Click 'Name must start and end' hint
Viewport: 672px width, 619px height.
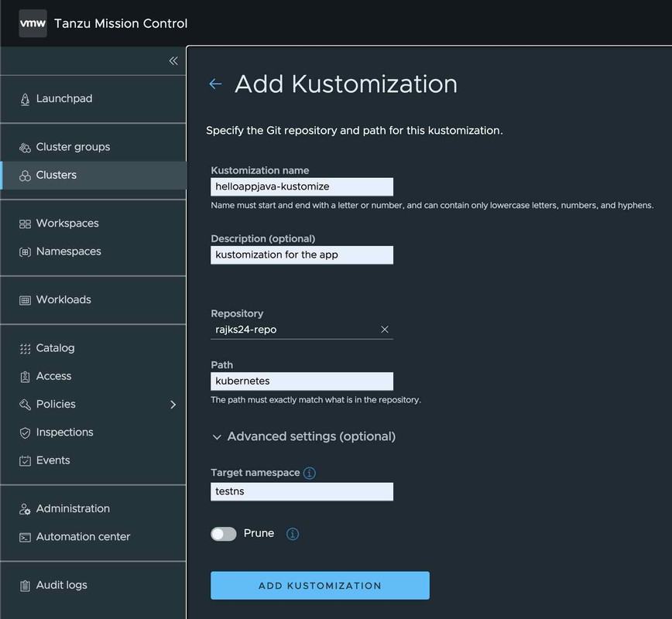click(432, 205)
